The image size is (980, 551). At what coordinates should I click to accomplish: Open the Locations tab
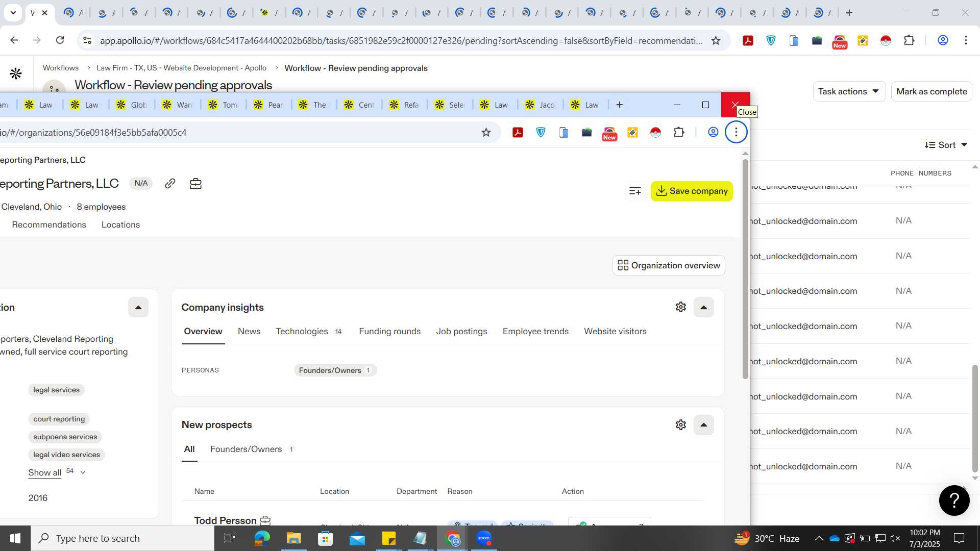(x=120, y=225)
